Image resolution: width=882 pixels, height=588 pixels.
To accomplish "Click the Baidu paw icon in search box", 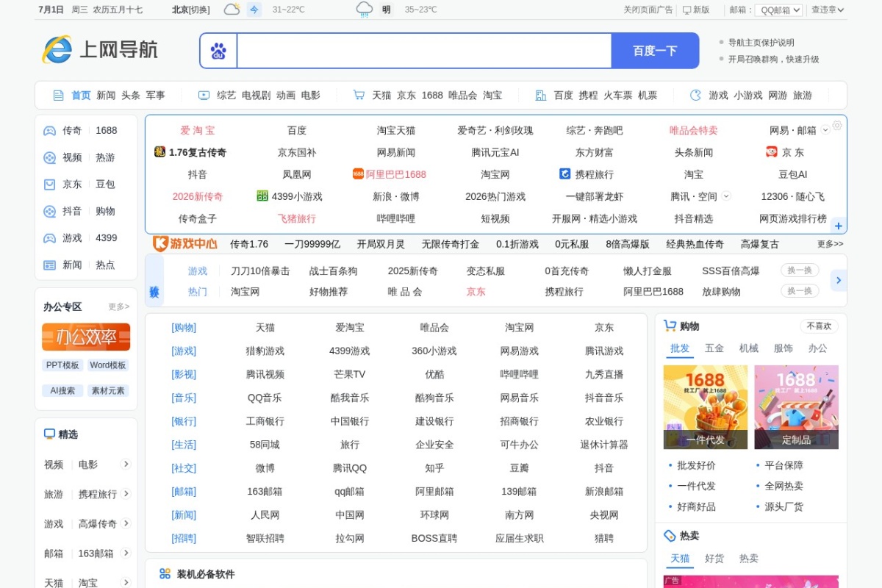I will (x=218, y=51).
